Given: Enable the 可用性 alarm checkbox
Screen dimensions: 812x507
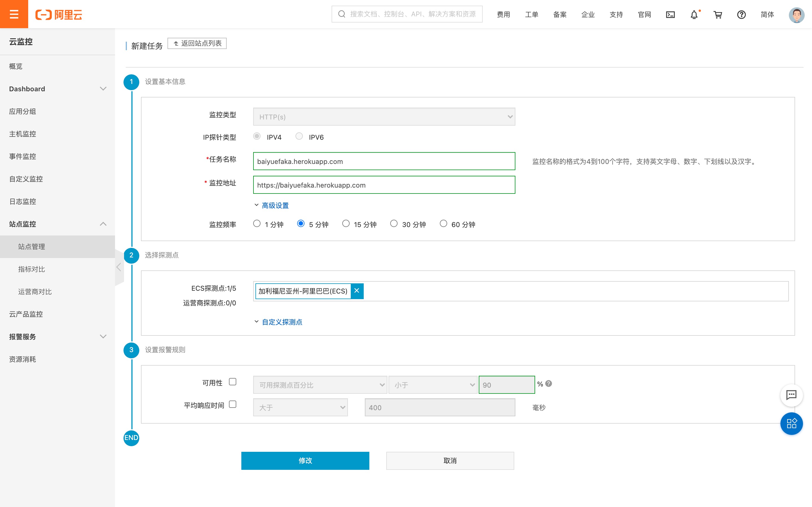Looking at the screenshot, I should (233, 382).
